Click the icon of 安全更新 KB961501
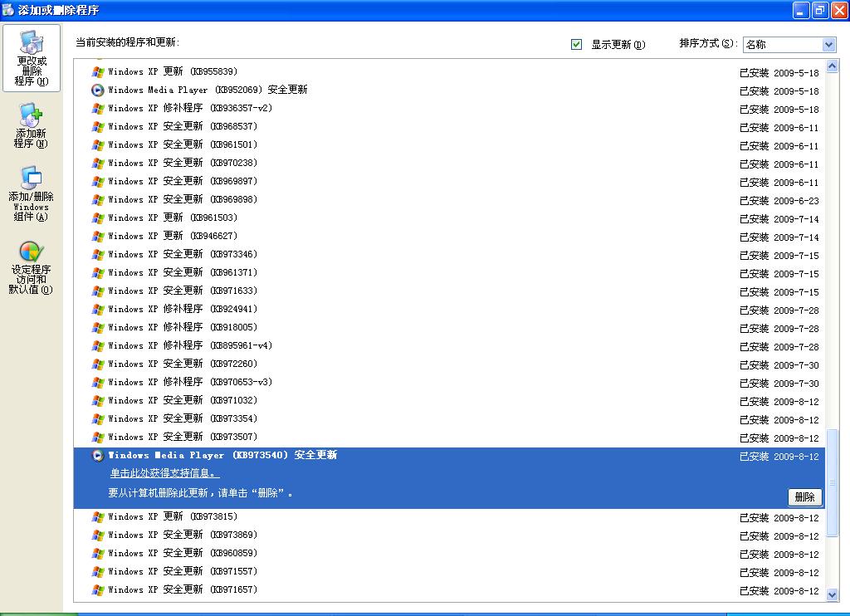 [98, 144]
